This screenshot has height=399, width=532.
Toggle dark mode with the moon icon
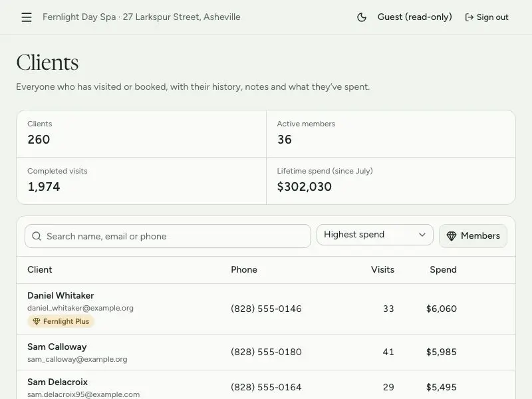point(362,17)
